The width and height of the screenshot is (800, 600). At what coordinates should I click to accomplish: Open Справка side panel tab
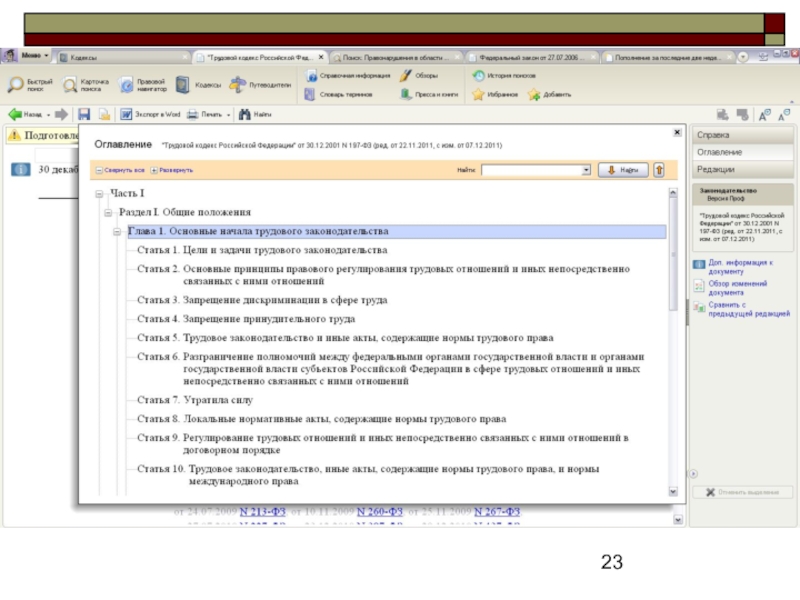[x=743, y=135]
